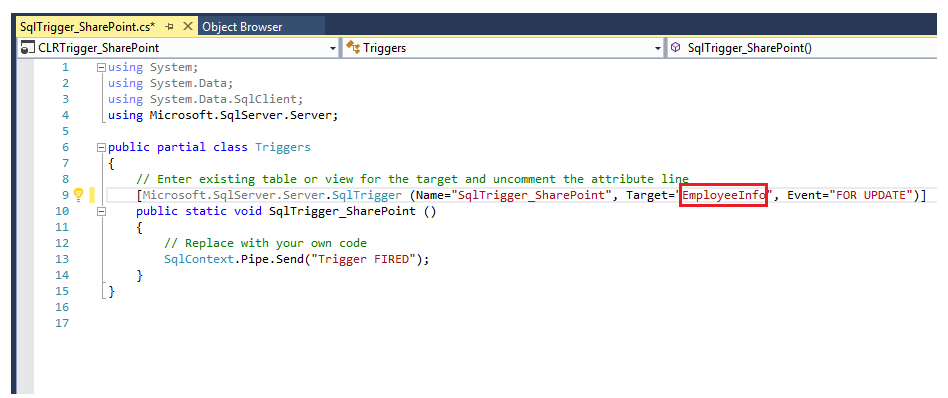Click the EmployeeInfo target string
Screen dimensions: 948x398
pyautogui.click(x=724, y=195)
